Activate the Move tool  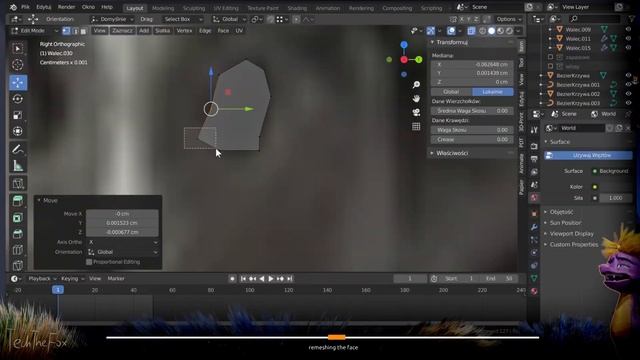tap(18, 82)
